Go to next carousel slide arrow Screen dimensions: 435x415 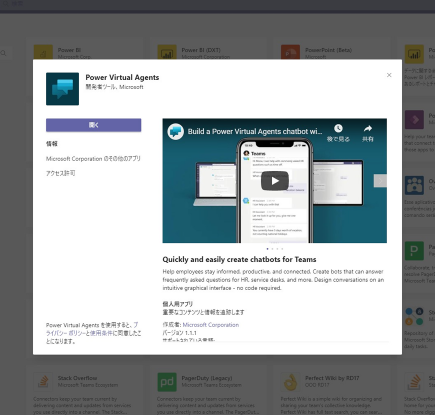(x=380, y=181)
